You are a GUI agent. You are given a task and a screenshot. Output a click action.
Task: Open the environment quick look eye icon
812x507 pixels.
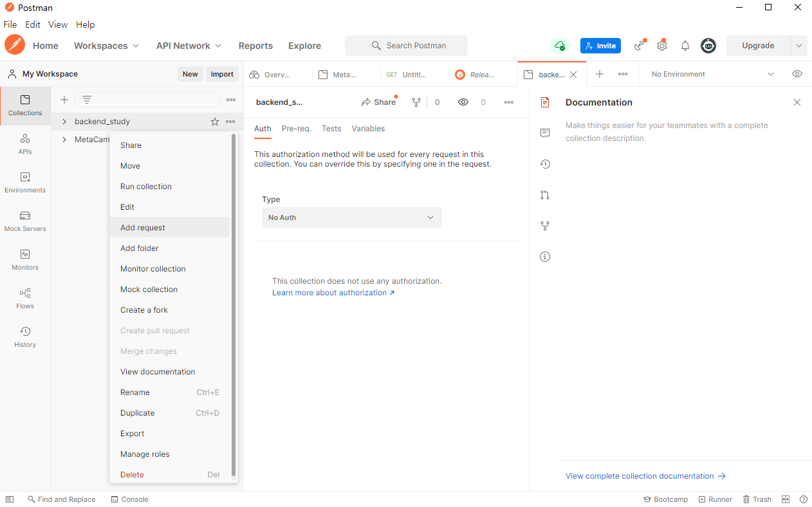[x=797, y=74]
